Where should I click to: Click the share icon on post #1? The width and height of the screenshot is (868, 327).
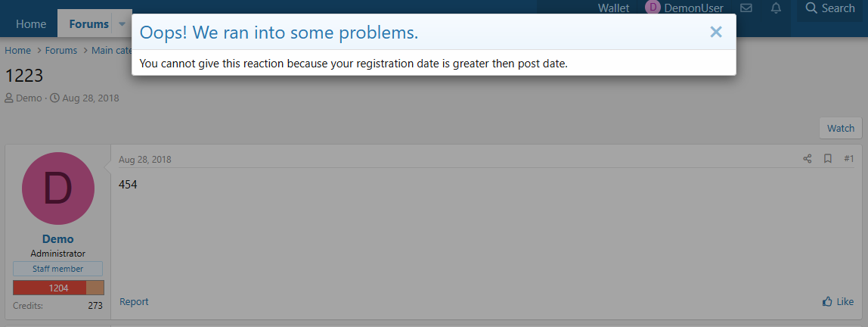tap(808, 159)
